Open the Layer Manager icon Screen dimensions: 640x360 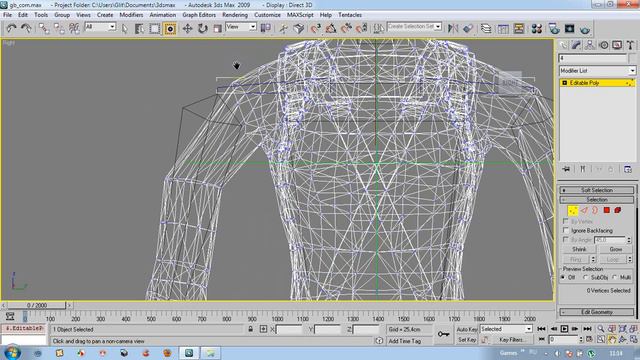486,28
